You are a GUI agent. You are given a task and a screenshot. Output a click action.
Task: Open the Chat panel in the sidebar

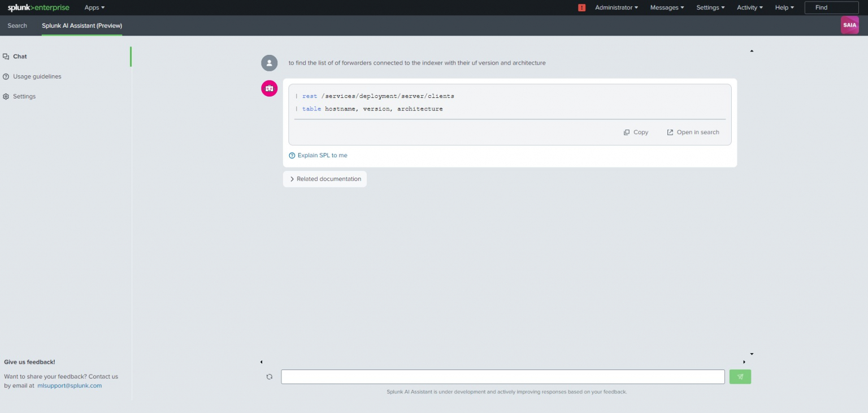coord(19,56)
